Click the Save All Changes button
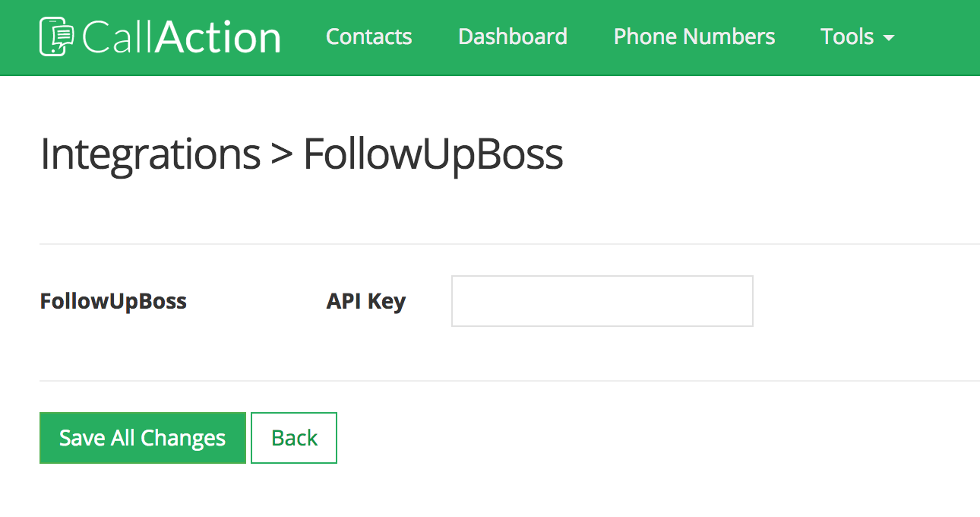 143,438
